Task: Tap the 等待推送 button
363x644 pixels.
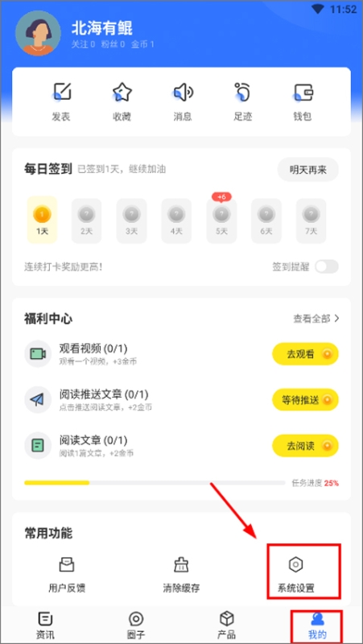Action: click(305, 399)
